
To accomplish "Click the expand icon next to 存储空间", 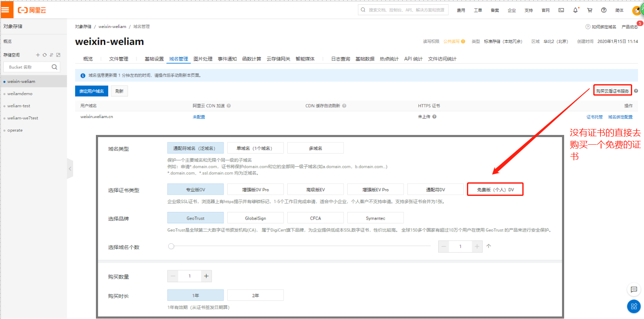I will tap(58, 55).
